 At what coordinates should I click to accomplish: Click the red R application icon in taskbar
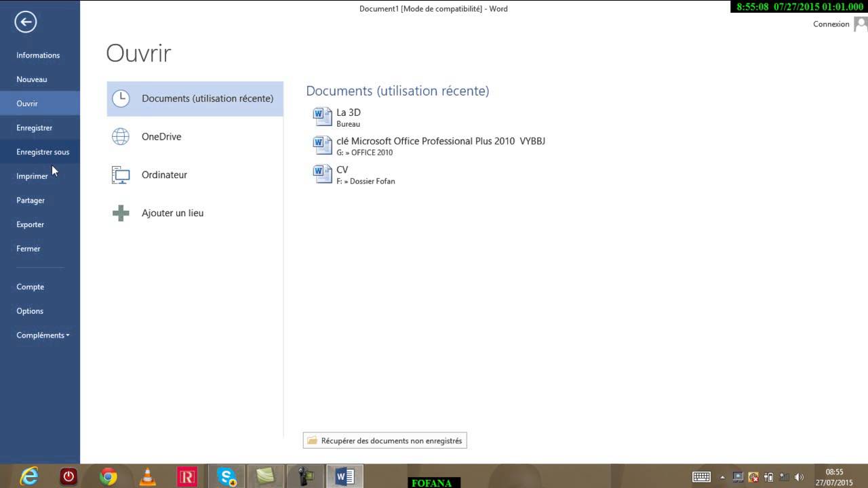point(186,476)
